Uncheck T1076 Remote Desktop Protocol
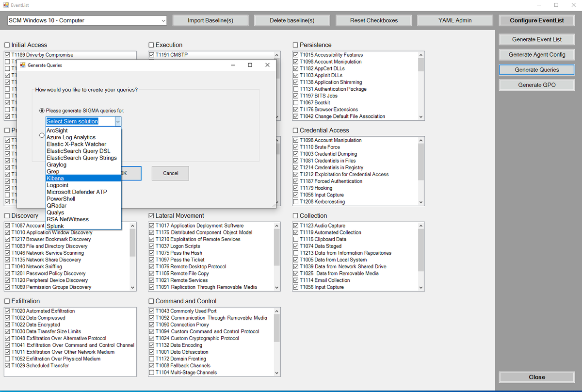The width and height of the screenshot is (582, 392). pos(152,266)
